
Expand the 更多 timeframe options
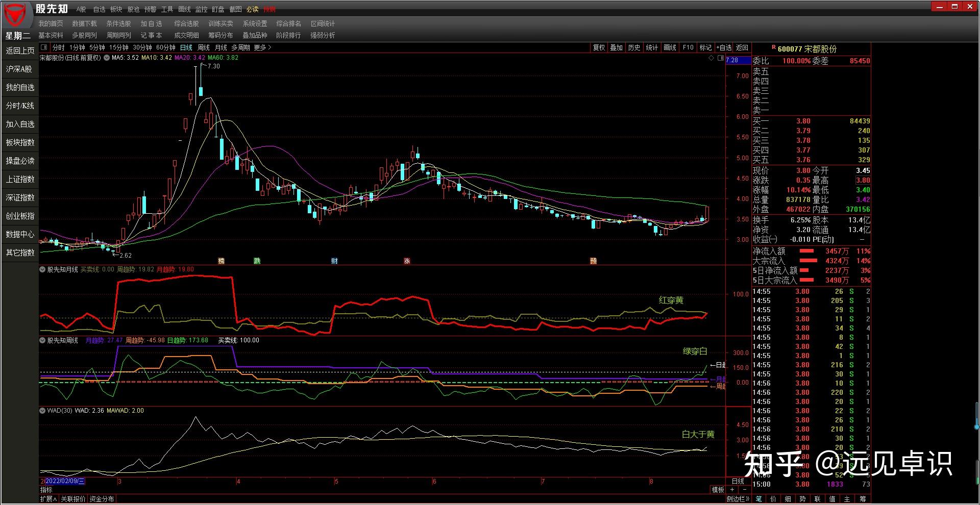tap(262, 47)
